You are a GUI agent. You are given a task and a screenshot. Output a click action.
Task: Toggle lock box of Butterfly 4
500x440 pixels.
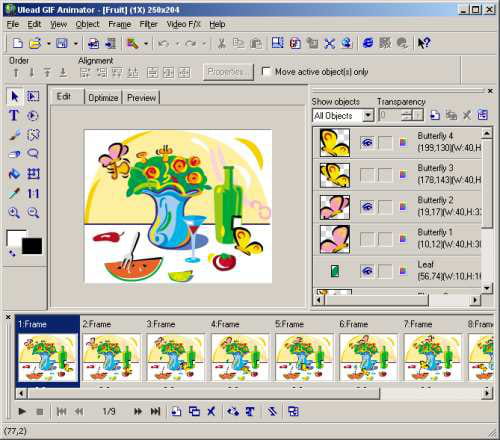[385, 143]
